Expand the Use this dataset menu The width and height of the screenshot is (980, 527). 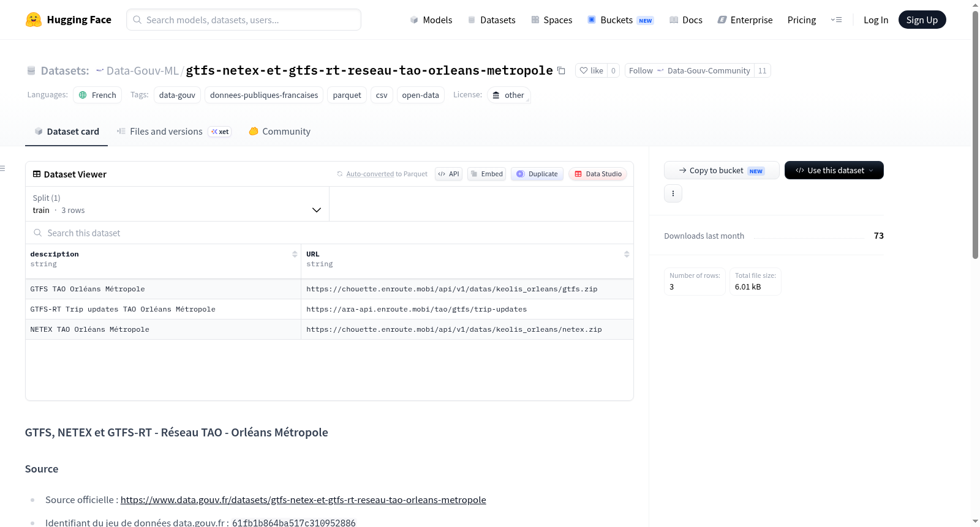click(x=834, y=170)
